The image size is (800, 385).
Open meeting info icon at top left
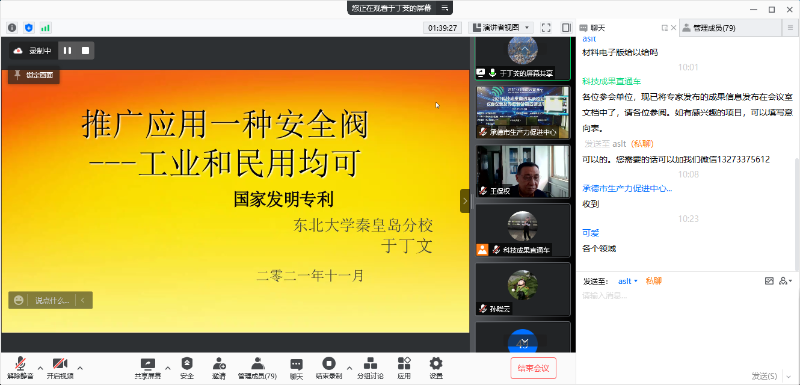click(12, 28)
